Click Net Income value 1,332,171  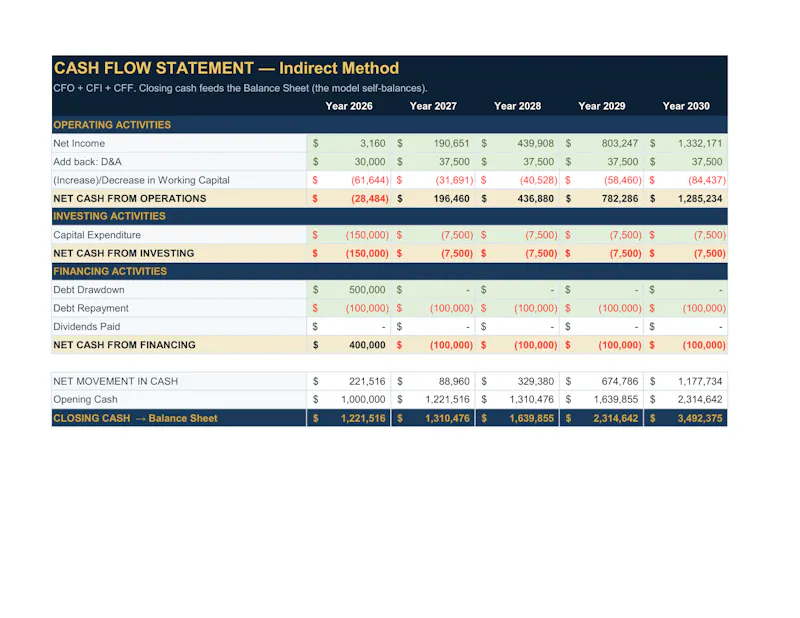700,143
